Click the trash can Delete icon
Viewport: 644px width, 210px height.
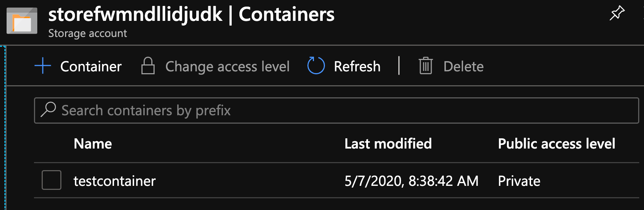tap(425, 66)
